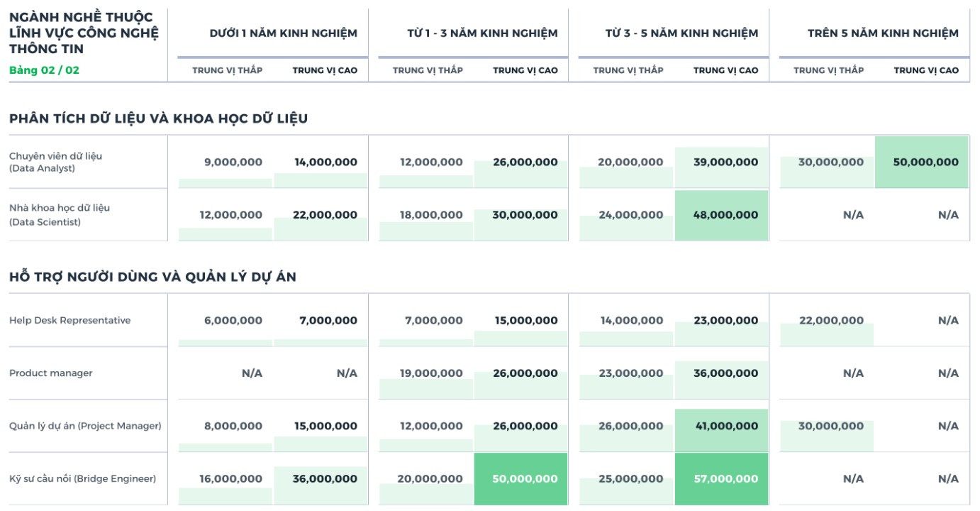Click the 'Kỹ sư cầu nối (Bridge Engineer)' label
Viewport: 980px width, 511px height.
point(82,478)
